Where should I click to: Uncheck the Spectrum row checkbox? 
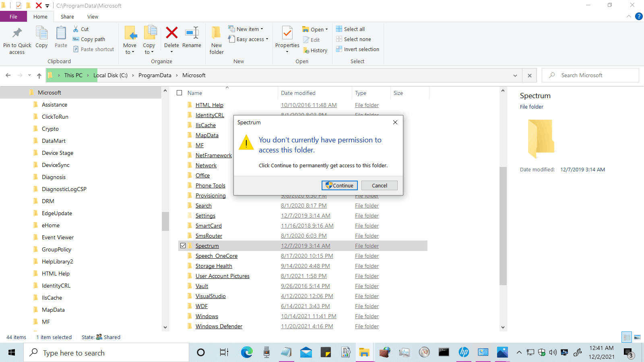pyautogui.click(x=183, y=246)
